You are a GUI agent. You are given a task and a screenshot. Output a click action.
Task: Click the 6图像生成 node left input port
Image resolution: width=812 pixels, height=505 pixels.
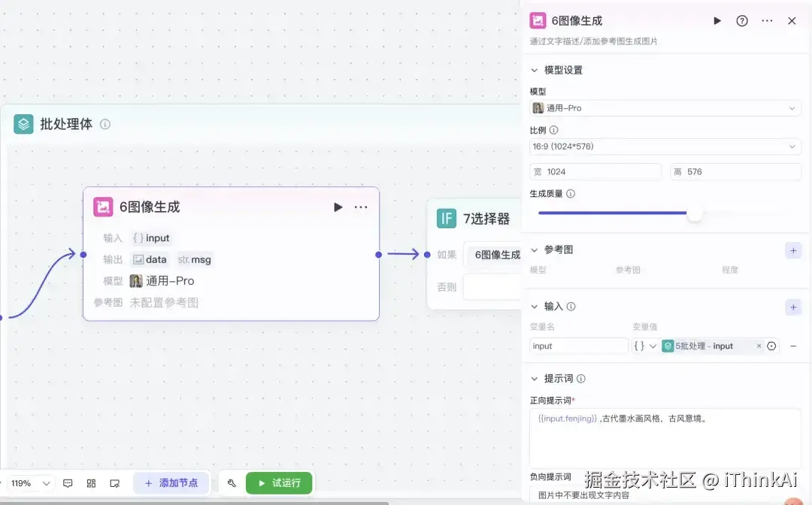[x=83, y=254]
